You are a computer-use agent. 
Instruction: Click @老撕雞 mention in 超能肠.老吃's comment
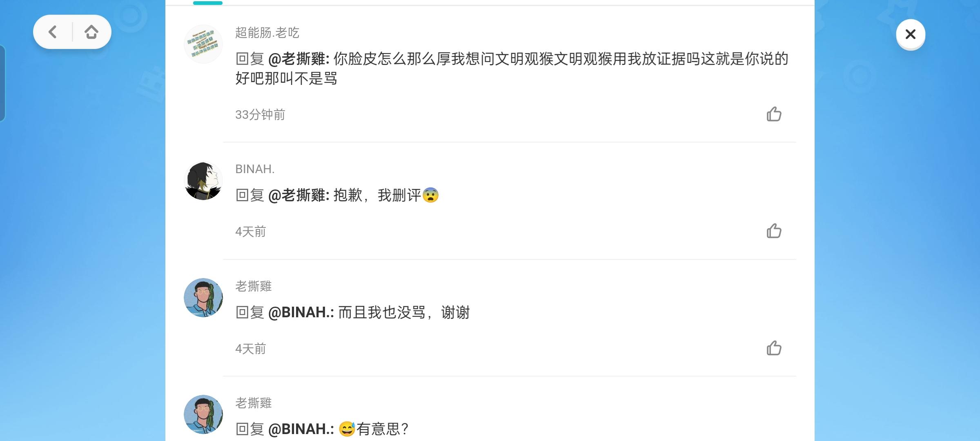point(298,59)
